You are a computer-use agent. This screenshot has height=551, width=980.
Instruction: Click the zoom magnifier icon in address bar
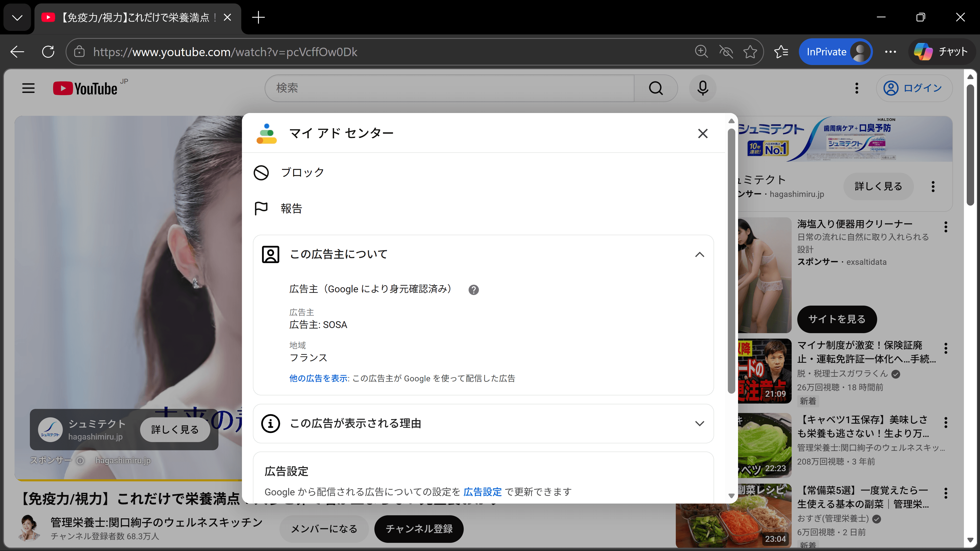point(701,52)
